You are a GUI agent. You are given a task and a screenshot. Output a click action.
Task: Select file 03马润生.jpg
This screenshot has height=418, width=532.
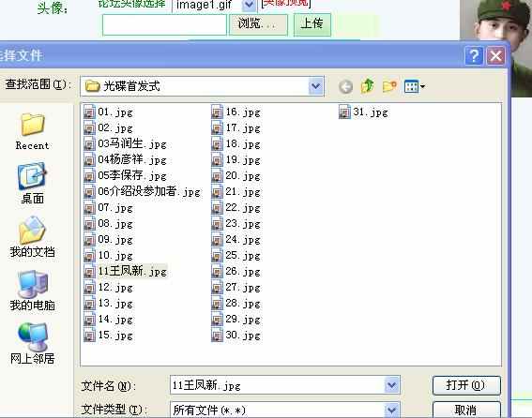tap(125, 144)
